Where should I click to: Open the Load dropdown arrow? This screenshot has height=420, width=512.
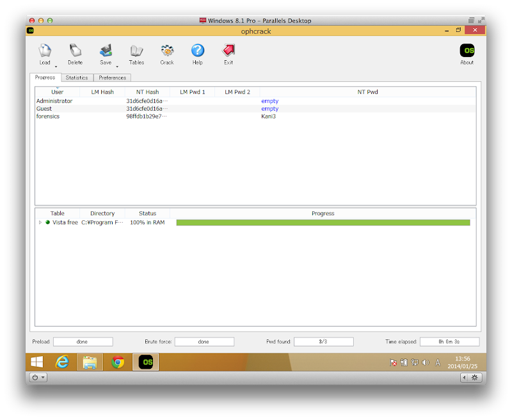point(56,67)
